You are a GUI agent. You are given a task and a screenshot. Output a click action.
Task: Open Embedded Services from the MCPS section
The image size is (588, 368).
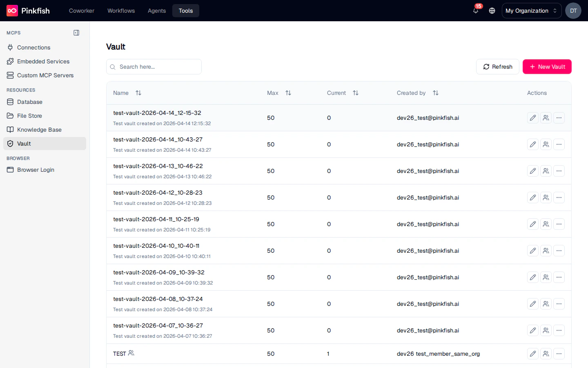43,61
